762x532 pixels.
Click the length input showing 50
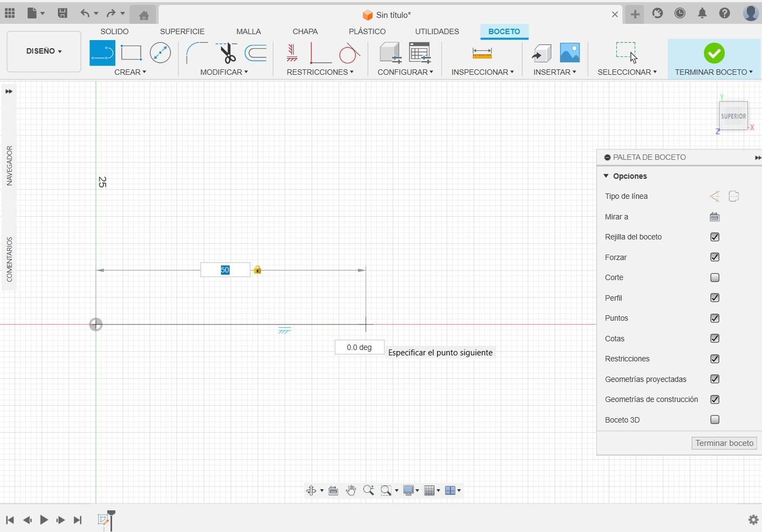tap(225, 270)
